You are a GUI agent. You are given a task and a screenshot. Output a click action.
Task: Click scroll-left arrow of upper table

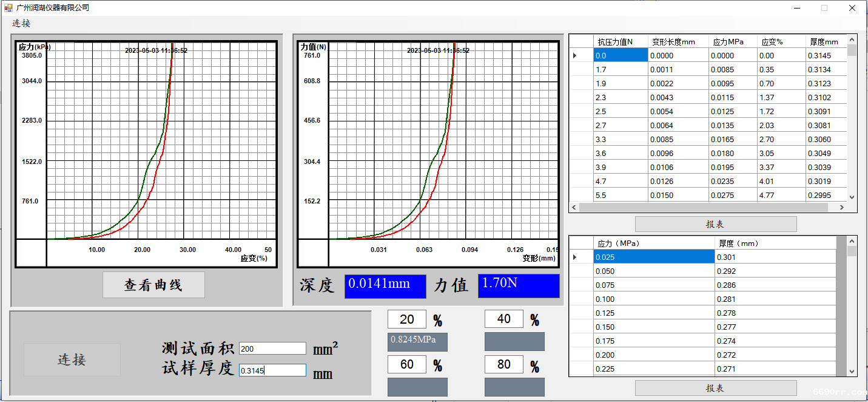coord(574,208)
